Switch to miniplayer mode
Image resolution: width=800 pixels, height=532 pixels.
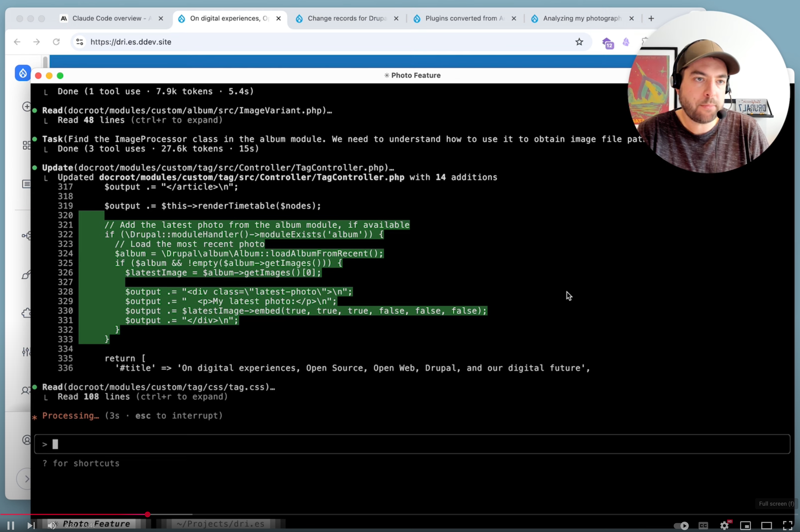(x=745, y=526)
